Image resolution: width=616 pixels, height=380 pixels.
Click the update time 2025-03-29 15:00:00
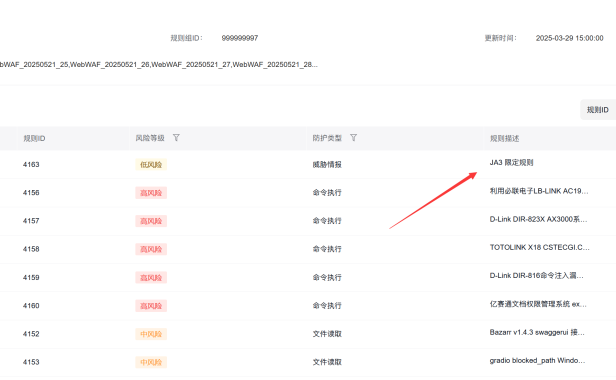pos(569,38)
